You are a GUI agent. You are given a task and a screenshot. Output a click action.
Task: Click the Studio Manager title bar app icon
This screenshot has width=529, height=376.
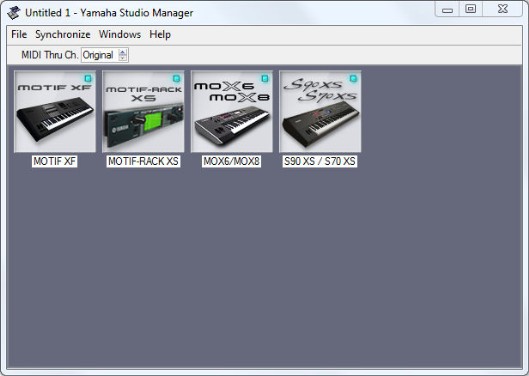(x=14, y=13)
